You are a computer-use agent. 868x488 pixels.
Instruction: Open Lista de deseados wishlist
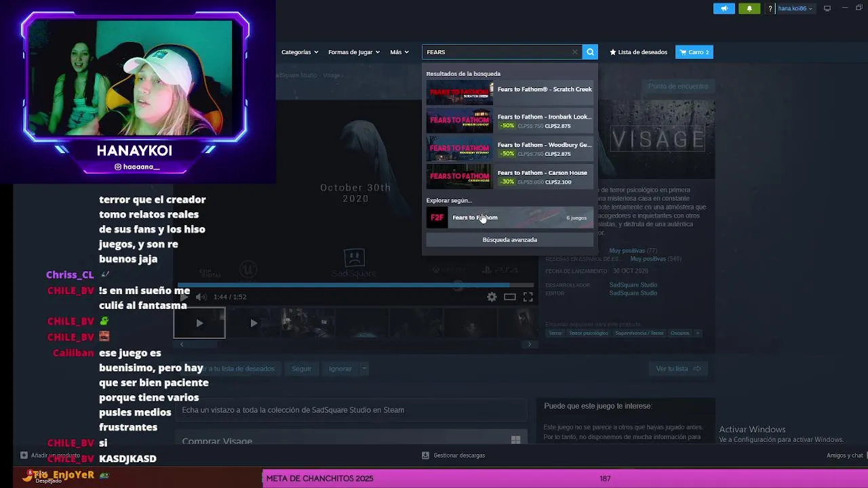(638, 52)
